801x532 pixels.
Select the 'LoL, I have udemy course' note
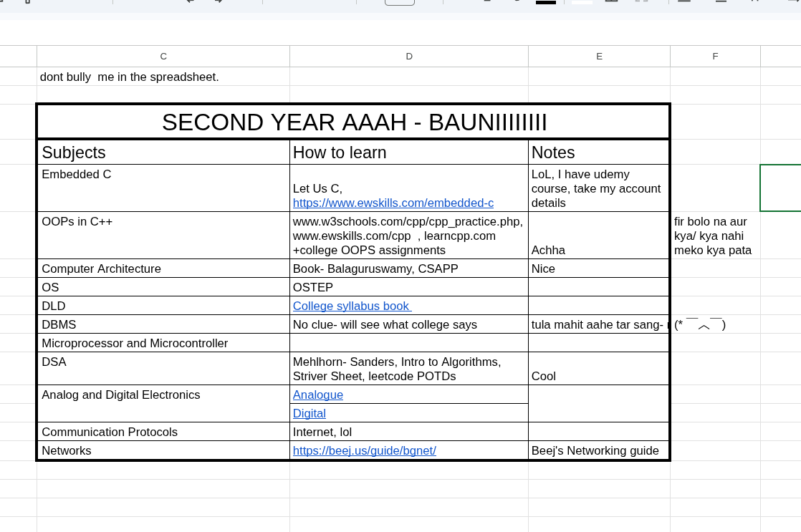pyautogui.click(x=599, y=188)
